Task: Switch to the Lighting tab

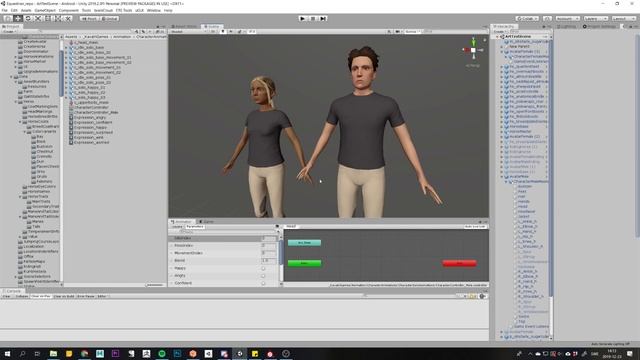Action: pyautogui.click(x=567, y=27)
